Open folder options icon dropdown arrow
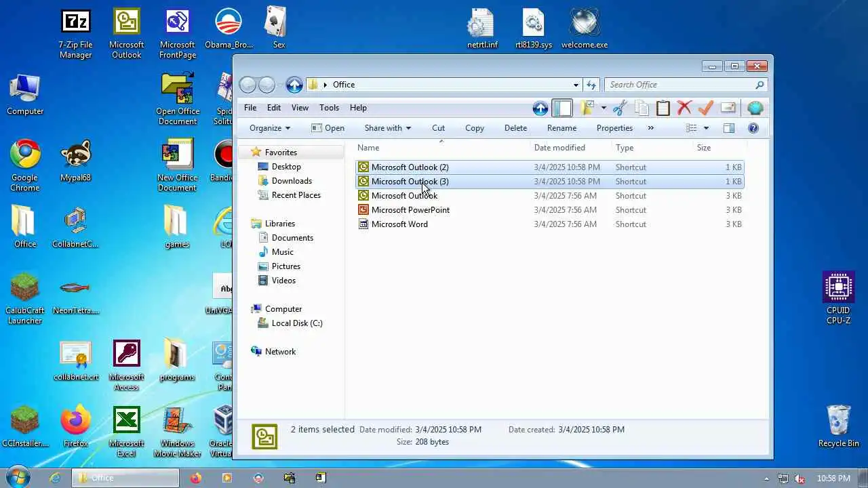 click(603, 108)
